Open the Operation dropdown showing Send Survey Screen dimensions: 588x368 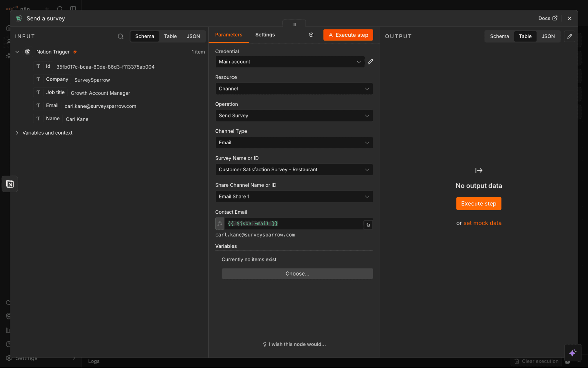point(294,115)
